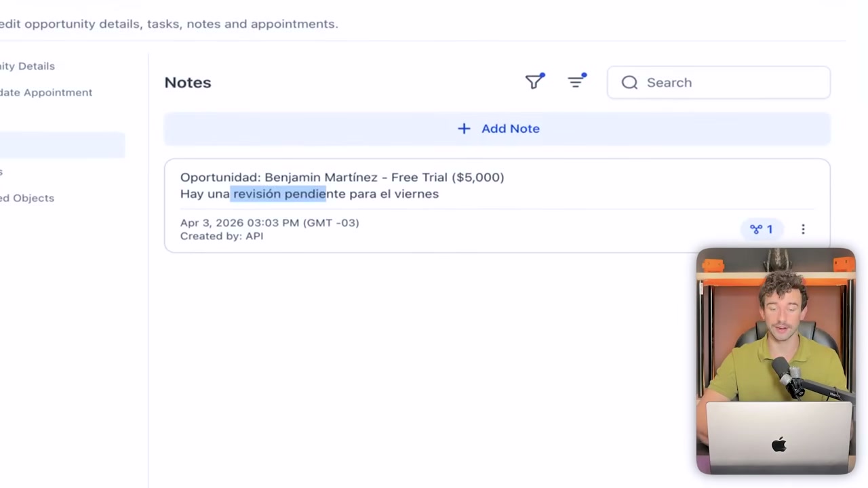Open the notes sort options icon
This screenshot has width=868, height=488.
(577, 81)
